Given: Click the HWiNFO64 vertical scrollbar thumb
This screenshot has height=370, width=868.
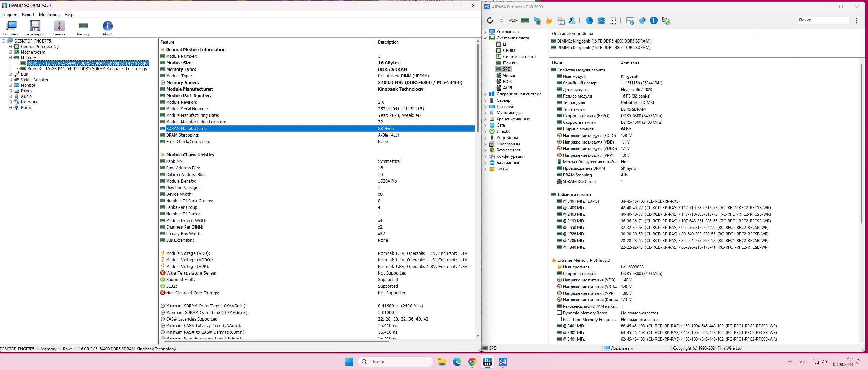Looking at the screenshot, I should coord(478,88).
